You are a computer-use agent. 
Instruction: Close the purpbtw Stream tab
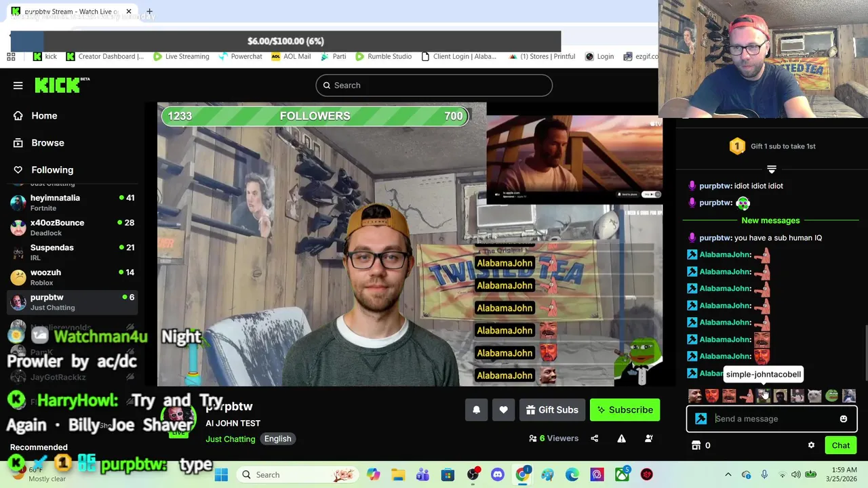pyautogui.click(x=128, y=12)
